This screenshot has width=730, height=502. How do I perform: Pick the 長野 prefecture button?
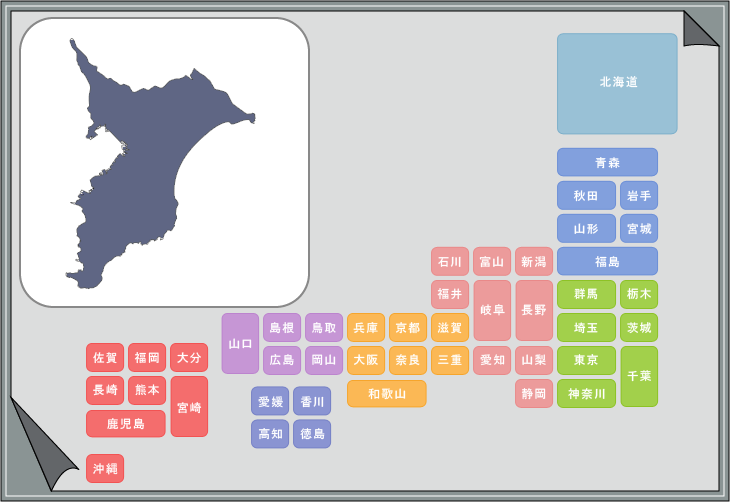pyautogui.click(x=534, y=310)
